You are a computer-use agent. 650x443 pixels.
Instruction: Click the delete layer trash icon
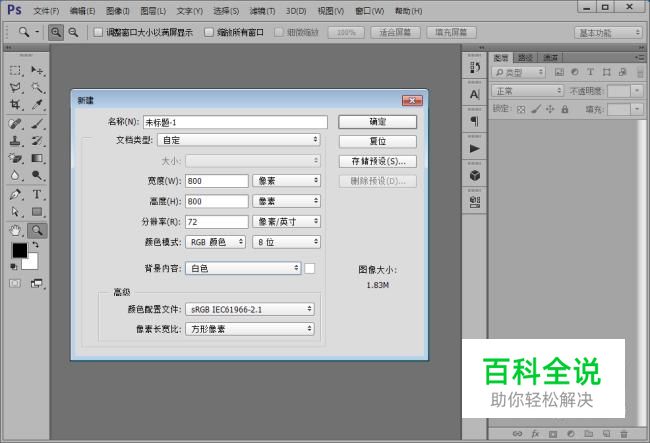[624, 434]
